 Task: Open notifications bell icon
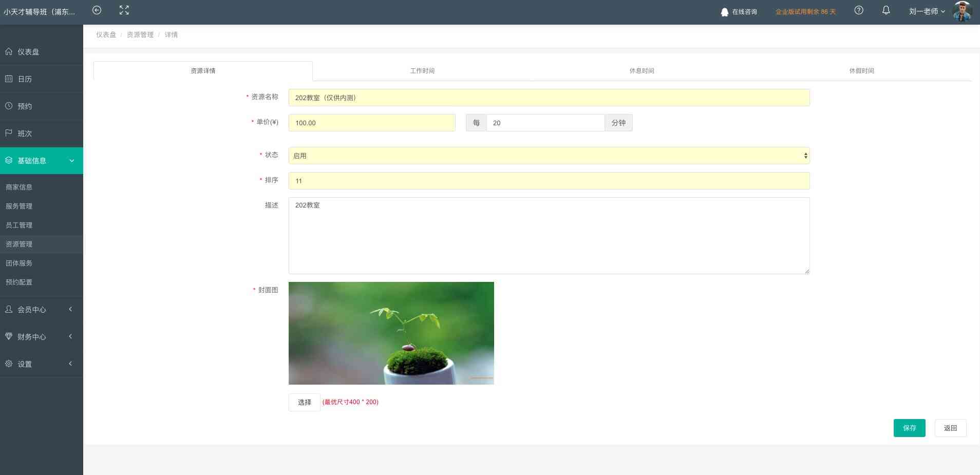click(x=886, y=10)
